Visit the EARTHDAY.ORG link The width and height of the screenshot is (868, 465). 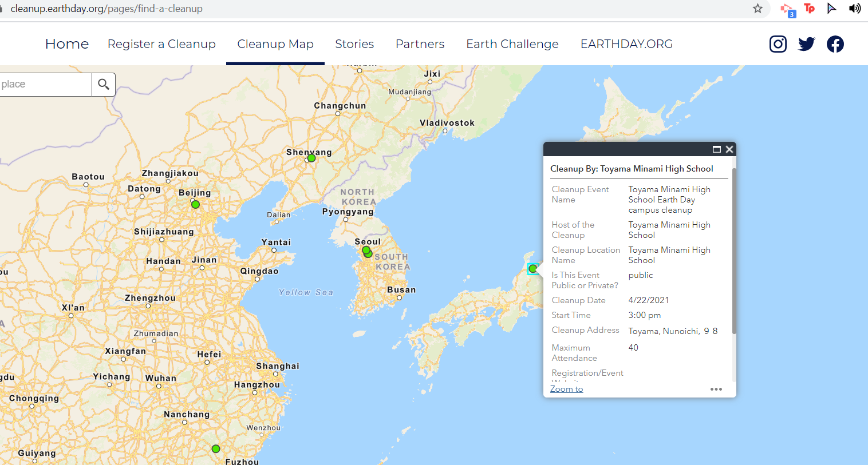(x=626, y=44)
